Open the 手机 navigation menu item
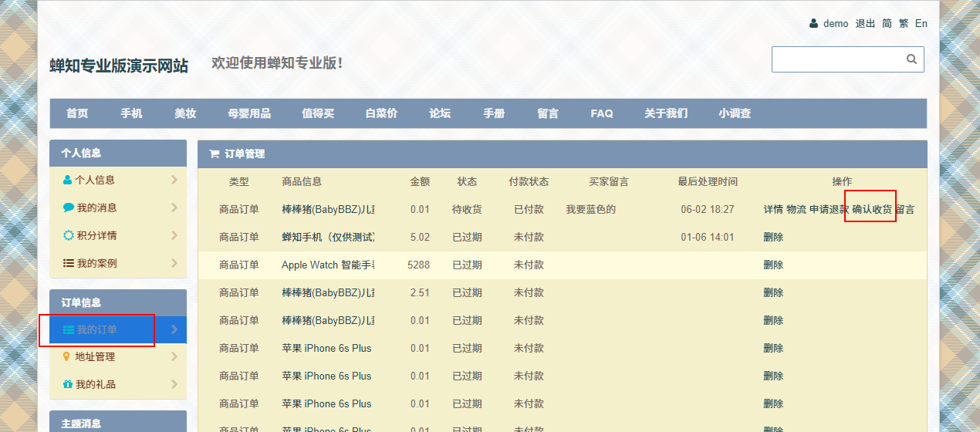 [131, 113]
